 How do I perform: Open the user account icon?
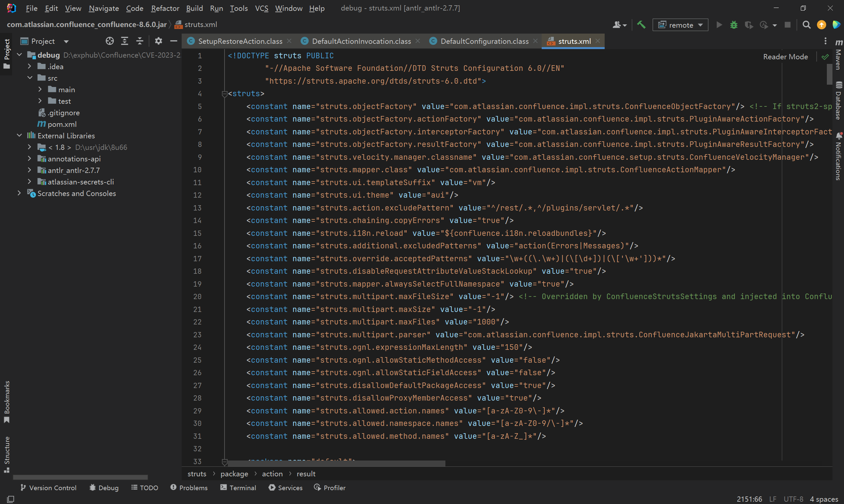pos(619,25)
